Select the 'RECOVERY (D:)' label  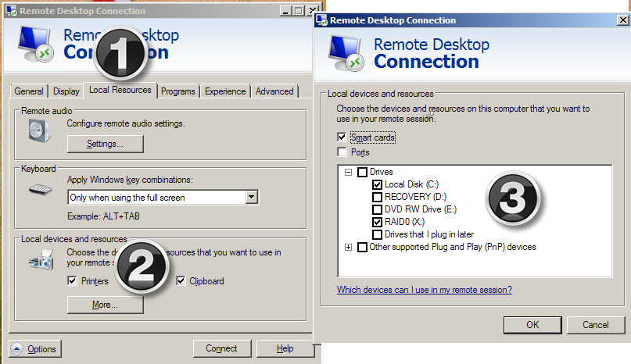(415, 197)
